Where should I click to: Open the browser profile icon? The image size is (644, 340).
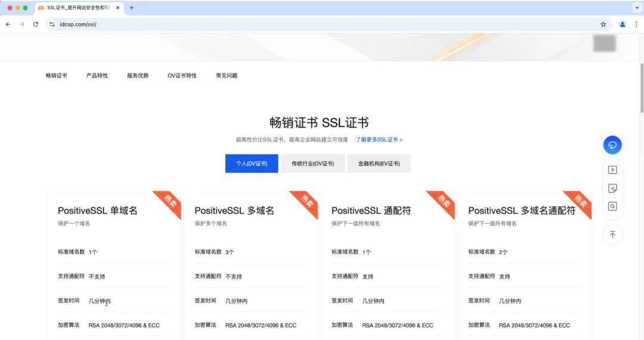(622, 24)
